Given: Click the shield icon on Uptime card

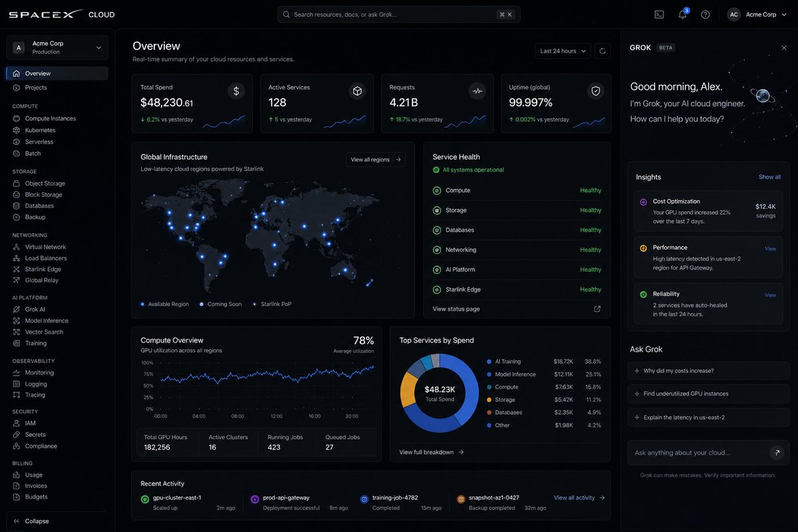Looking at the screenshot, I should tap(596, 92).
